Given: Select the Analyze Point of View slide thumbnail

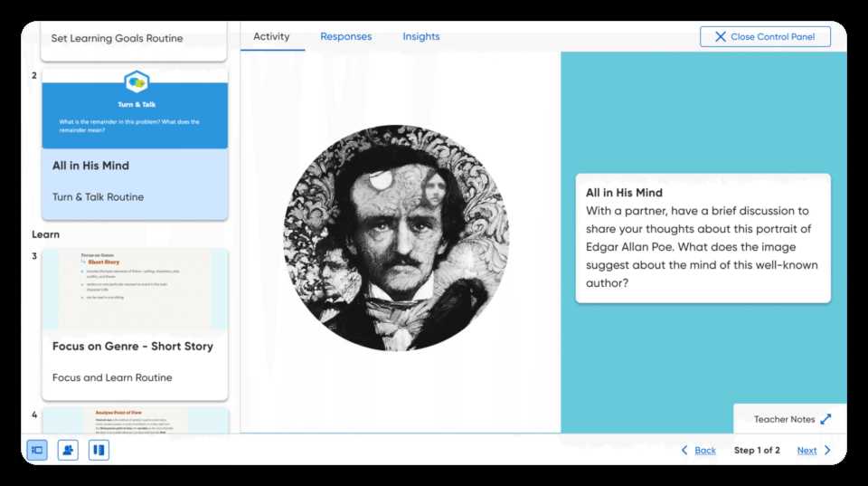Looking at the screenshot, I should tap(135, 421).
